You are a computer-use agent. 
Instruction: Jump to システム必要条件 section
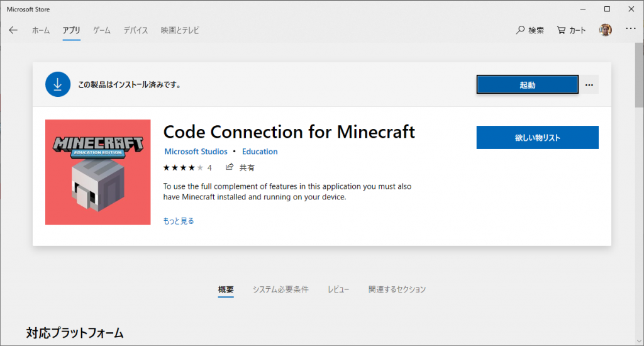tap(280, 289)
